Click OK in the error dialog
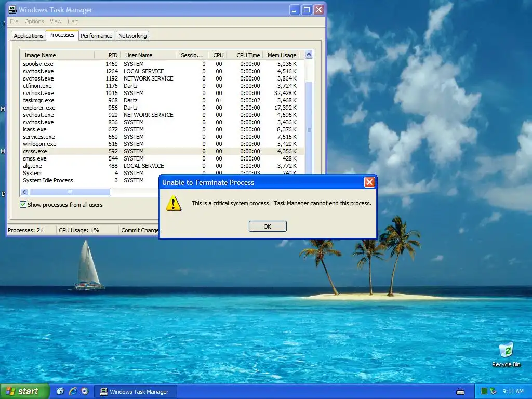The image size is (532, 399). click(x=268, y=227)
